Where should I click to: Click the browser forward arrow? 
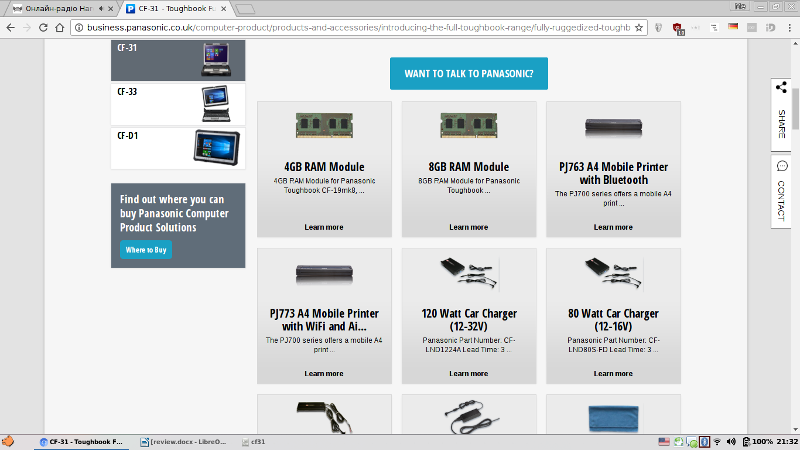27,28
